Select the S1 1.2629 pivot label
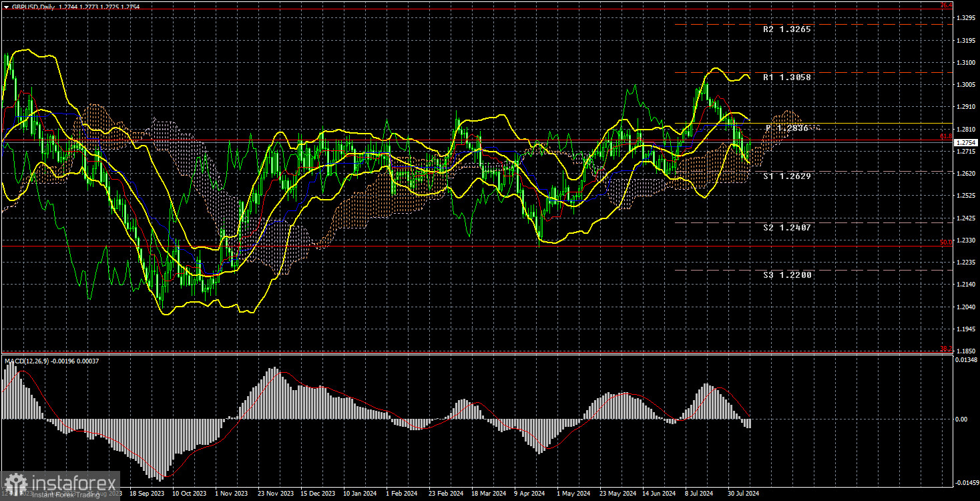This screenshot has height=501, width=980. pyautogui.click(x=788, y=176)
